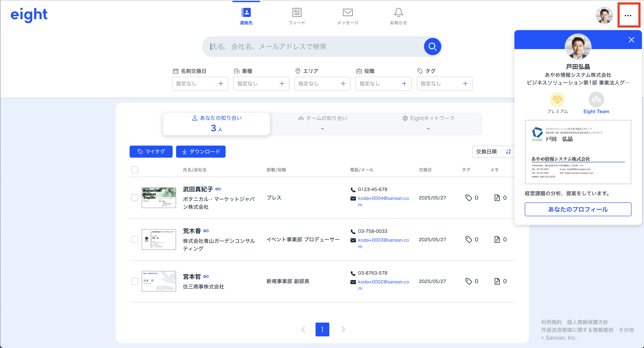Viewport: 644px width, 348px height.
Task: Expand the 業種 filter dropdown
Action: [261, 84]
